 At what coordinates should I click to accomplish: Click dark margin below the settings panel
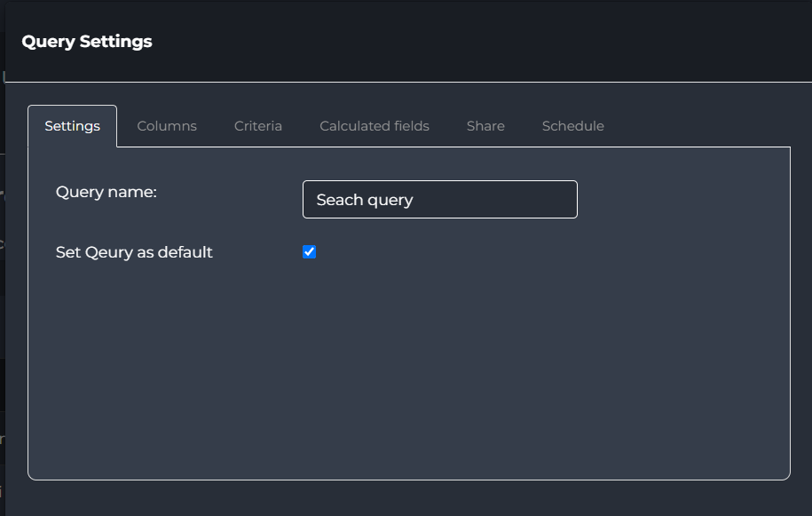[409, 498]
